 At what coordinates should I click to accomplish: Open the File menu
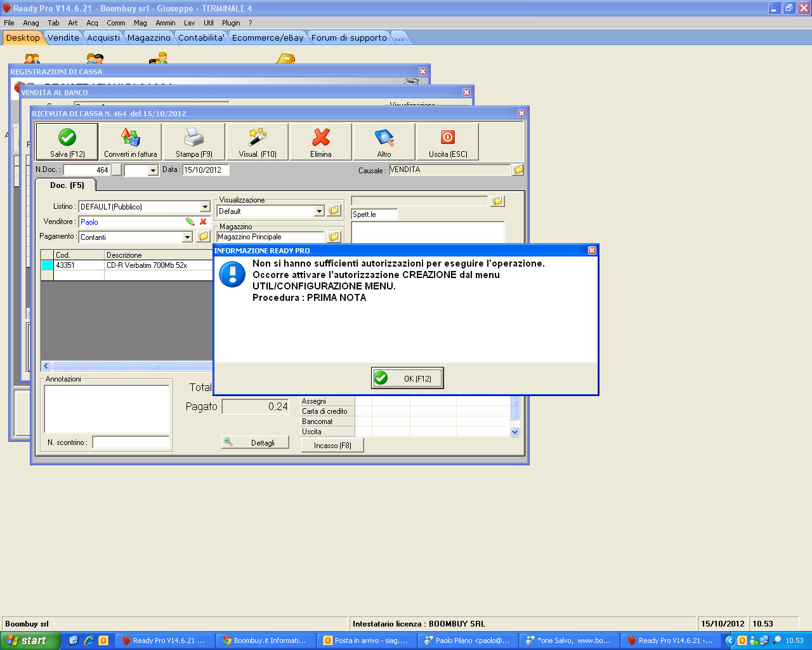coord(9,23)
